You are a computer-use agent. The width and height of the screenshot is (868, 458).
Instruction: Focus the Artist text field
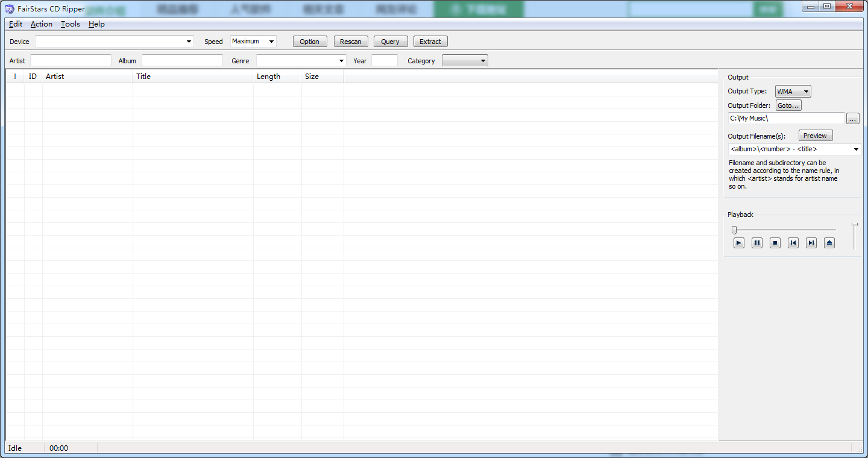pos(71,61)
